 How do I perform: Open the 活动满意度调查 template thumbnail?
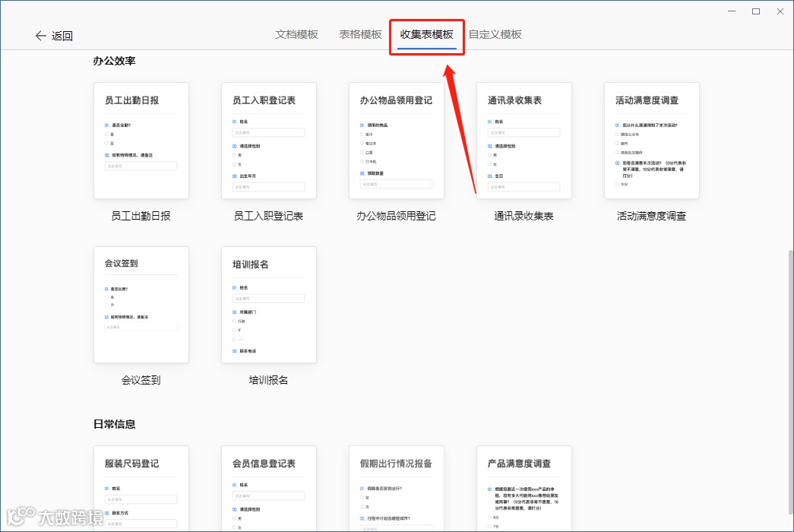tap(652, 141)
